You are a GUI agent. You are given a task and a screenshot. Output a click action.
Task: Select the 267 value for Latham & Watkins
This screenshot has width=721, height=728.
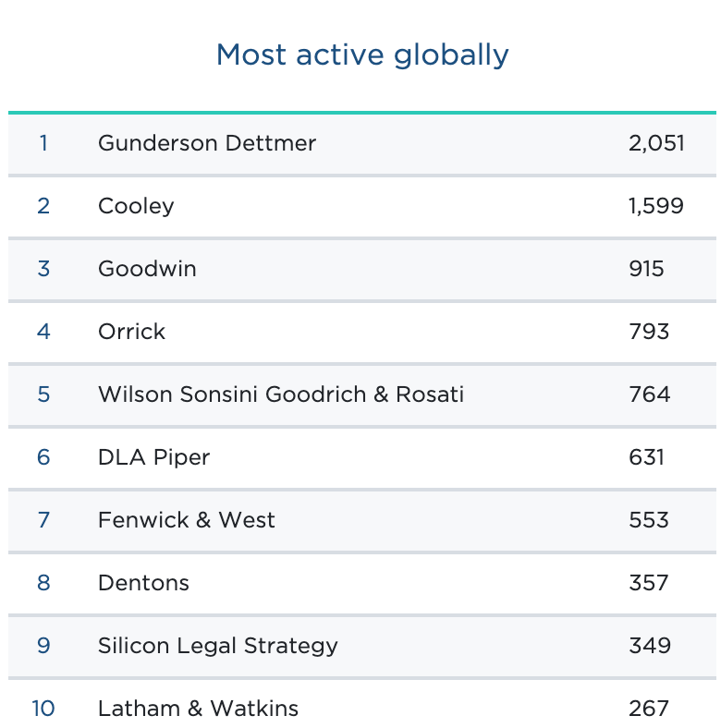point(649,709)
